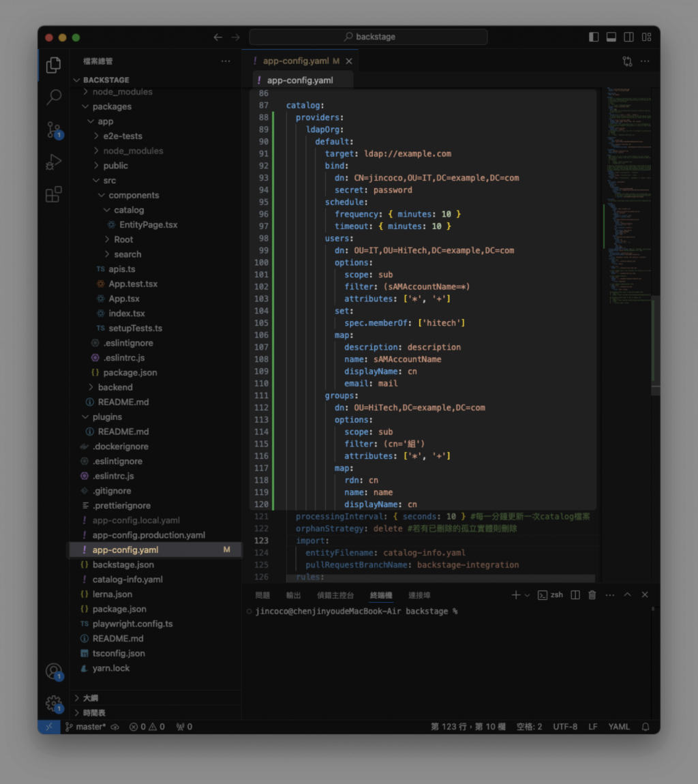
Task: Toggle panel layout icon in title bar
Action: click(611, 37)
